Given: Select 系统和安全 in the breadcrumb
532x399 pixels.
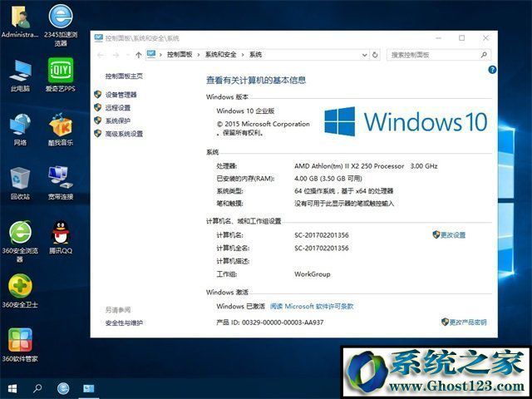Looking at the screenshot, I should [220, 54].
